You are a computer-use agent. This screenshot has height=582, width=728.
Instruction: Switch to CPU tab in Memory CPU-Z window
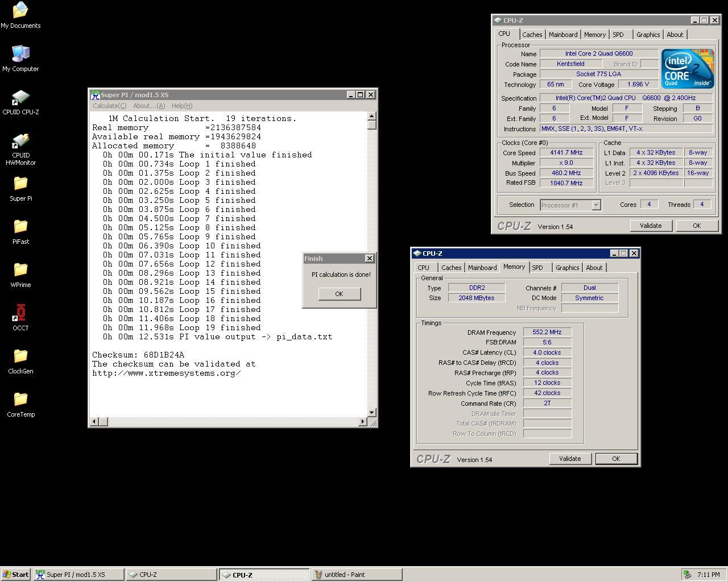(x=424, y=268)
